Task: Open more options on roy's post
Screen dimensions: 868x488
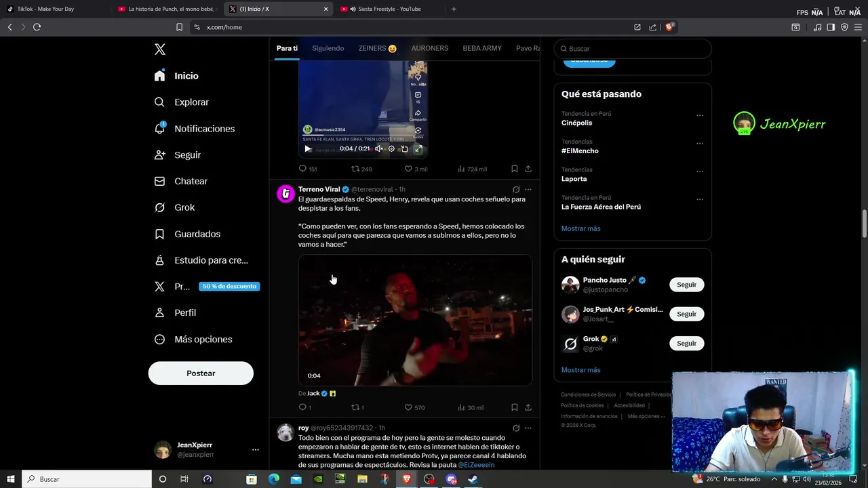Action: pos(528,428)
